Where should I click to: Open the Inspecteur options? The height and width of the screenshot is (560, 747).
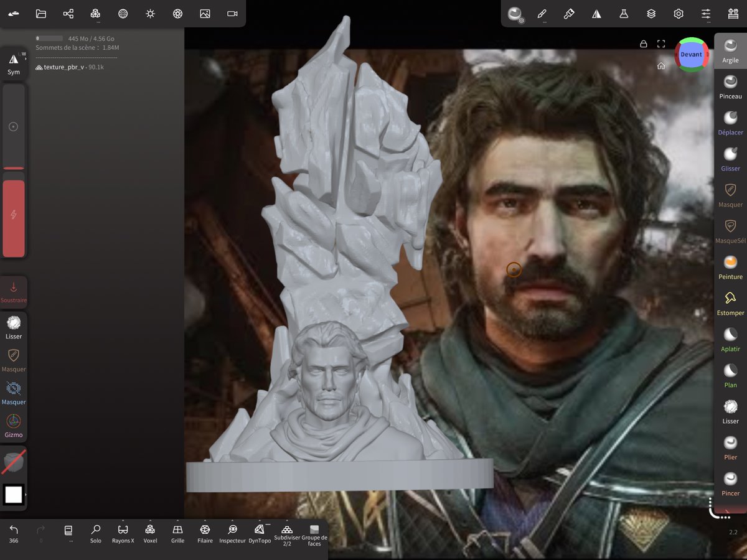(x=232, y=533)
